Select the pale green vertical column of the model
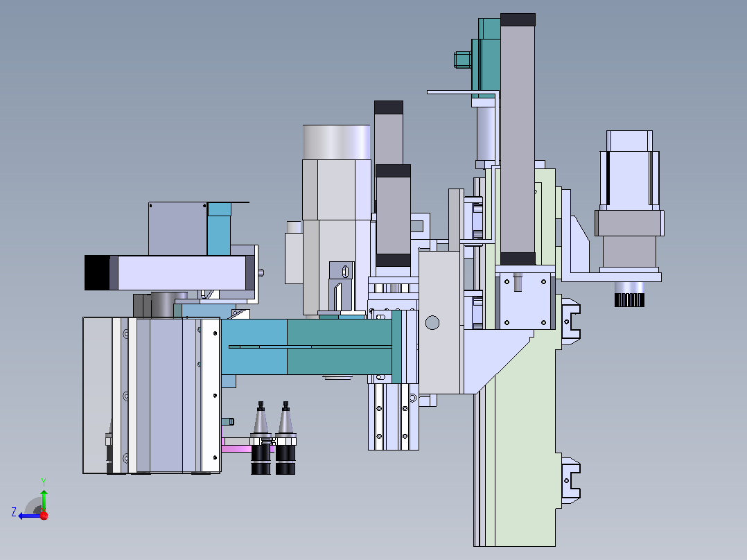This screenshot has width=747, height=560. point(525,439)
